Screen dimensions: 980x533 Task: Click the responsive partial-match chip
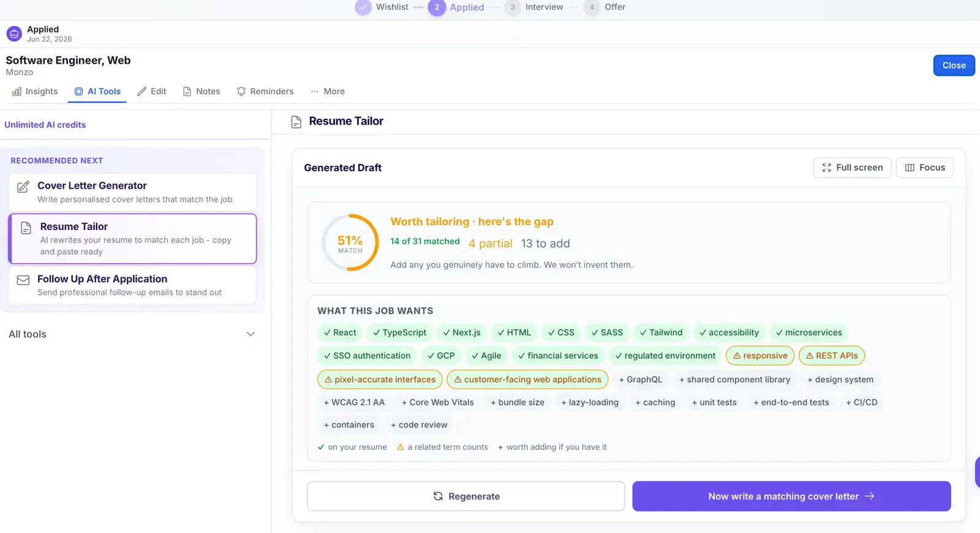[x=760, y=356]
